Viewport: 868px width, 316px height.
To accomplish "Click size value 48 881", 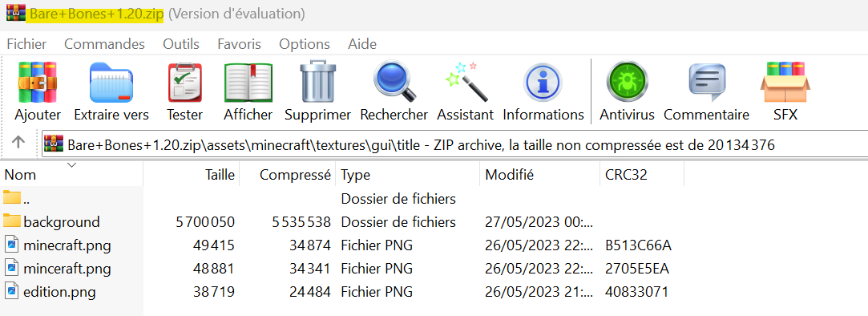I will click(214, 269).
